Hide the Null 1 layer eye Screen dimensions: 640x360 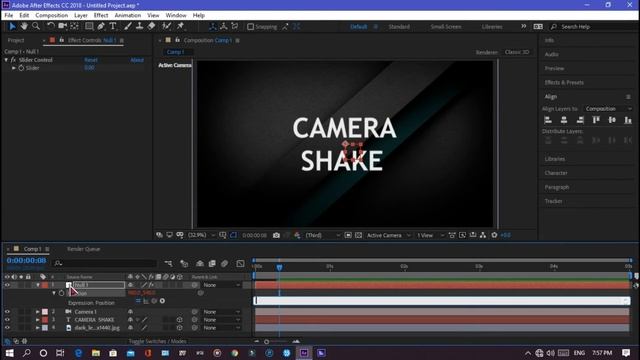click(x=7, y=285)
